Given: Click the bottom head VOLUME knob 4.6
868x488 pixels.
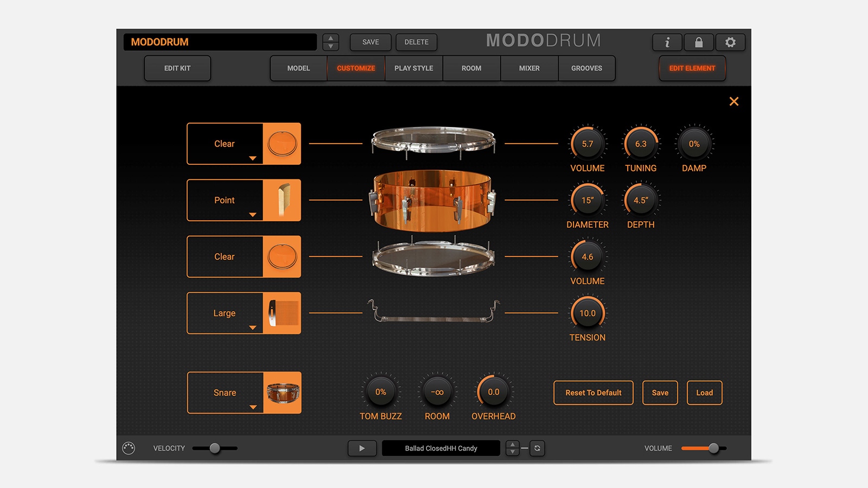Looking at the screenshot, I should tap(588, 256).
